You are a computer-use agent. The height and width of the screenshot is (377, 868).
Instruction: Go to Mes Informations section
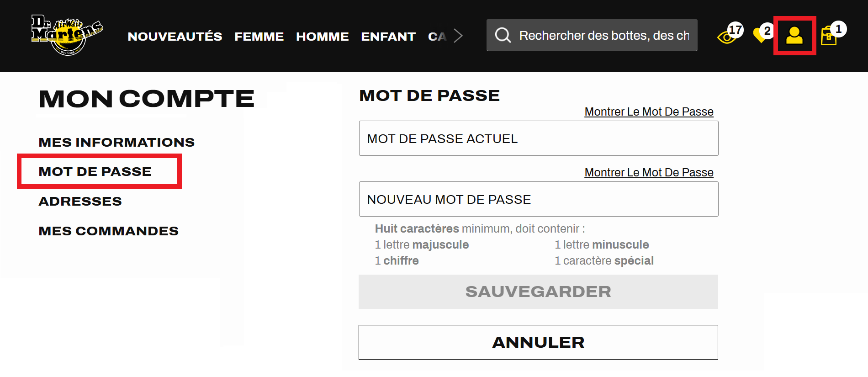coord(116,142)
